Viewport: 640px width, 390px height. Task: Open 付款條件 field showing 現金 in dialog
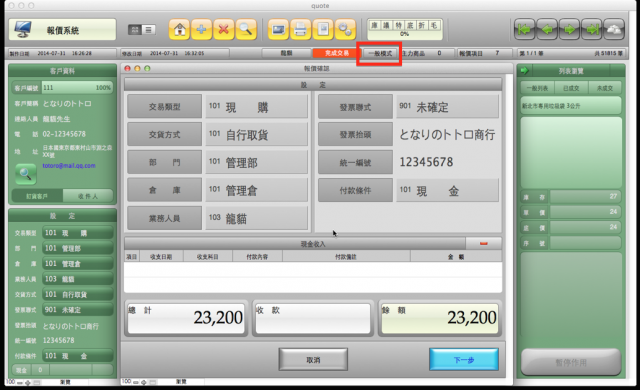point(447,190)
